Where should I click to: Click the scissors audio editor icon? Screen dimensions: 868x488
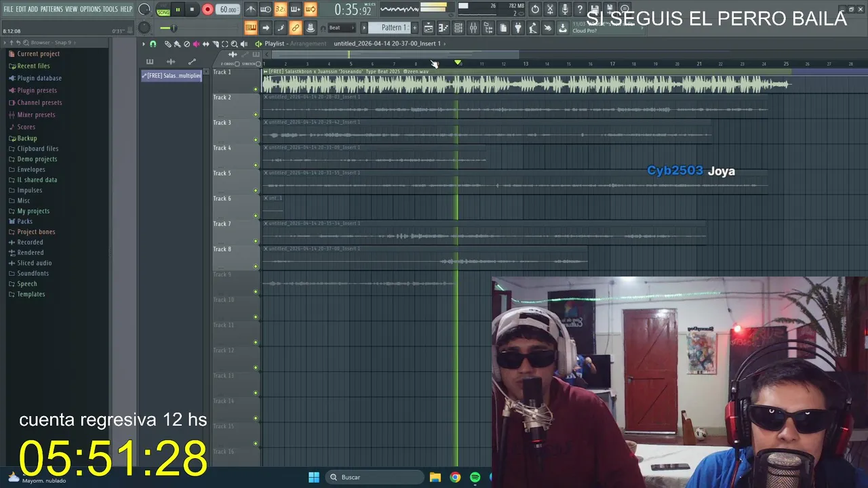[550, 9]
